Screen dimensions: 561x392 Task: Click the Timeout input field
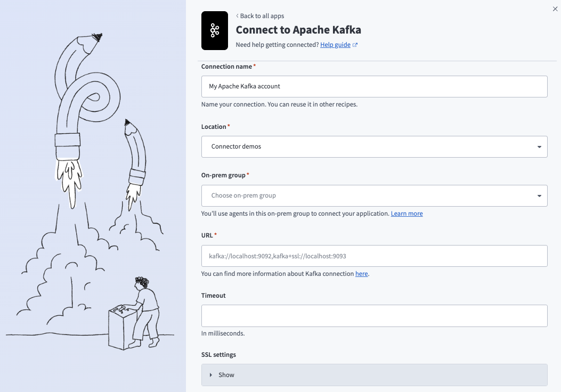coord(373,315)
